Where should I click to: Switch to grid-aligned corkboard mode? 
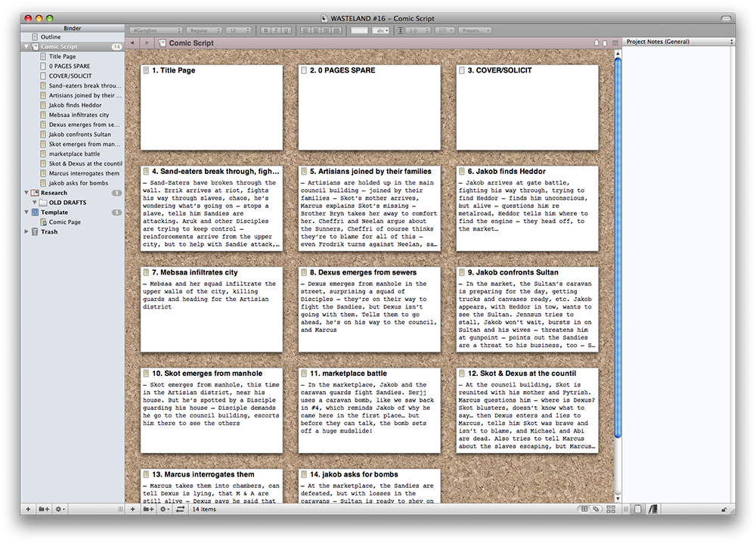coord(584,510)
